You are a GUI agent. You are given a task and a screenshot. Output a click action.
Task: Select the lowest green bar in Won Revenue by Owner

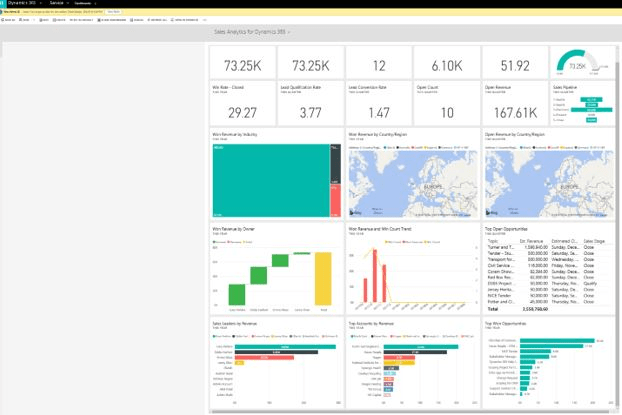coord(237,294)
